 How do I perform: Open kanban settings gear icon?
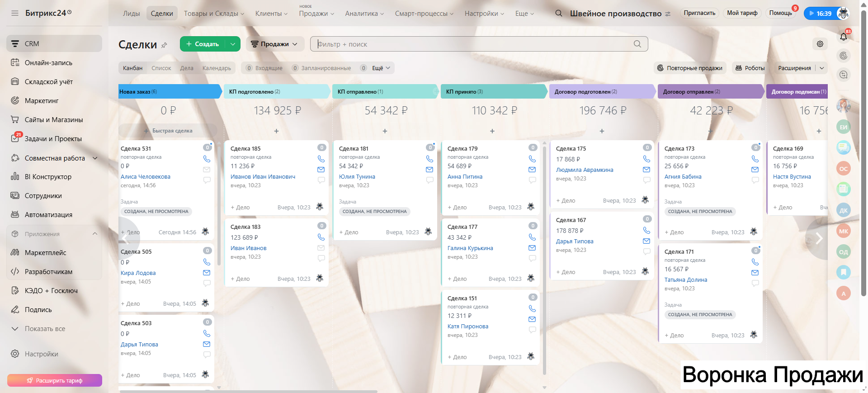coord(820,44)
